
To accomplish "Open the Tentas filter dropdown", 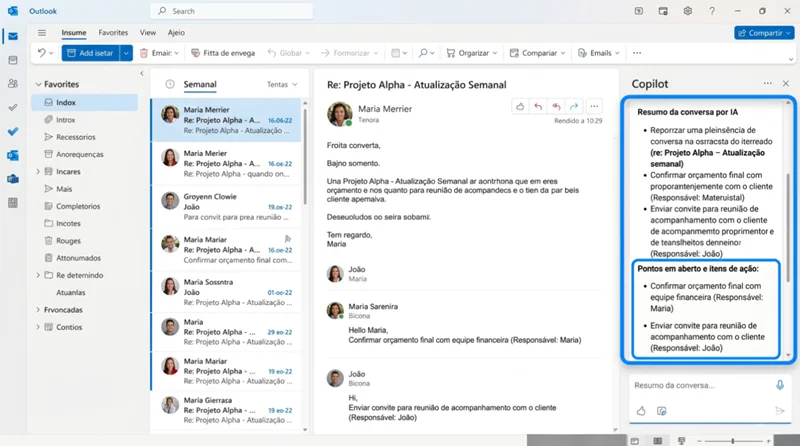I will (x=282, y=84).
